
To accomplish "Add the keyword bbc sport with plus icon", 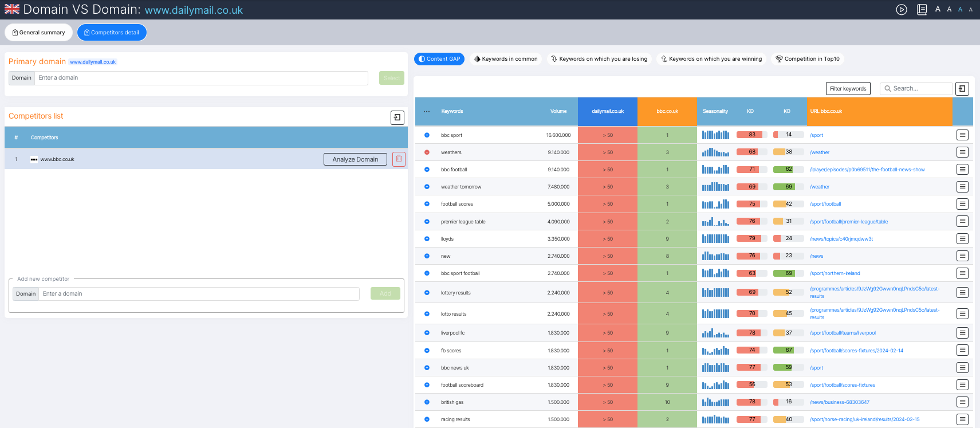I will pos(427,135).
